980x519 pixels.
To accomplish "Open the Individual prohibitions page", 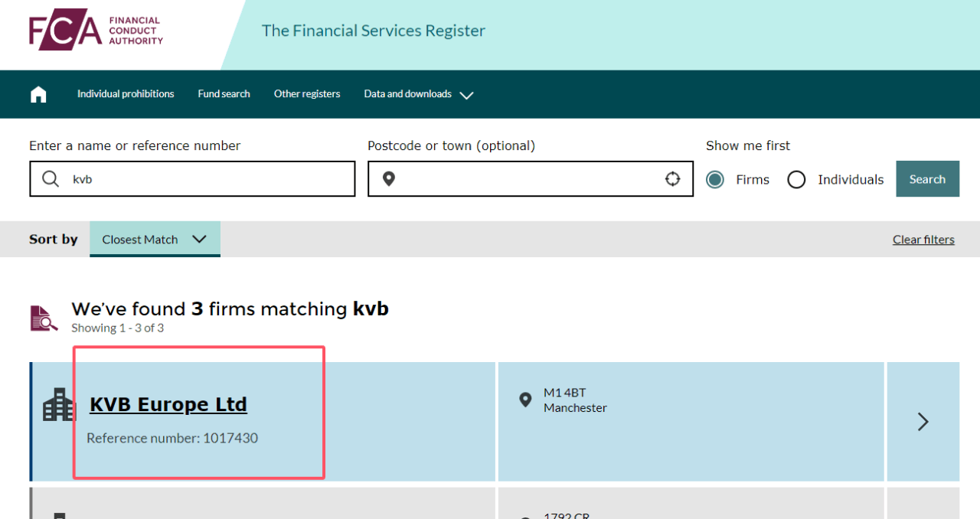I will [x=126, y=94].
